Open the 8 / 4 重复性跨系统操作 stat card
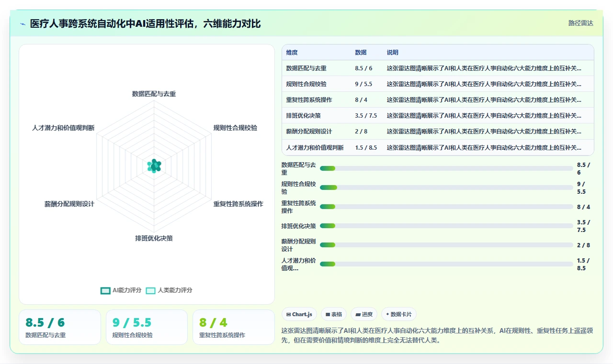The height and width of the screenshot is (364, 613). [x=233, y=327]
